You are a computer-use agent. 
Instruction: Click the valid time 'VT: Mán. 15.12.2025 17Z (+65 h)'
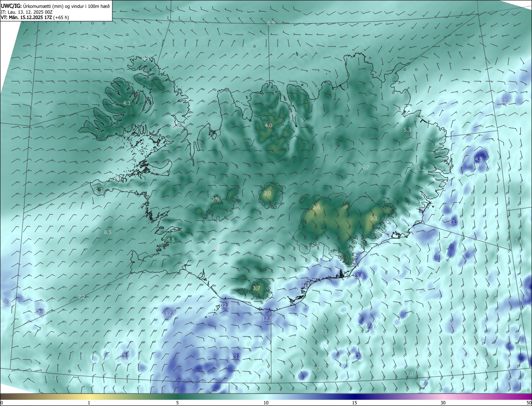34,17
